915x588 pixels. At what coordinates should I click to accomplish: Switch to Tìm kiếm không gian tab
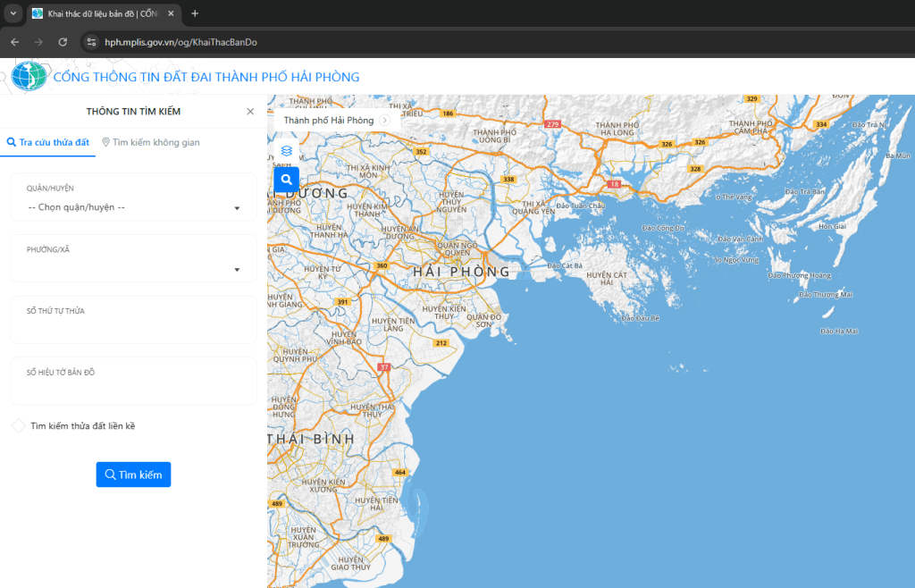pos(150,142)
